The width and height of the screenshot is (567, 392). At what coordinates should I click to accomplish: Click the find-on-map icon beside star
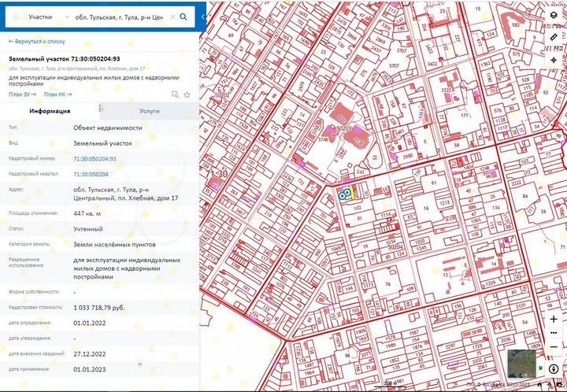tap(175, 94)
